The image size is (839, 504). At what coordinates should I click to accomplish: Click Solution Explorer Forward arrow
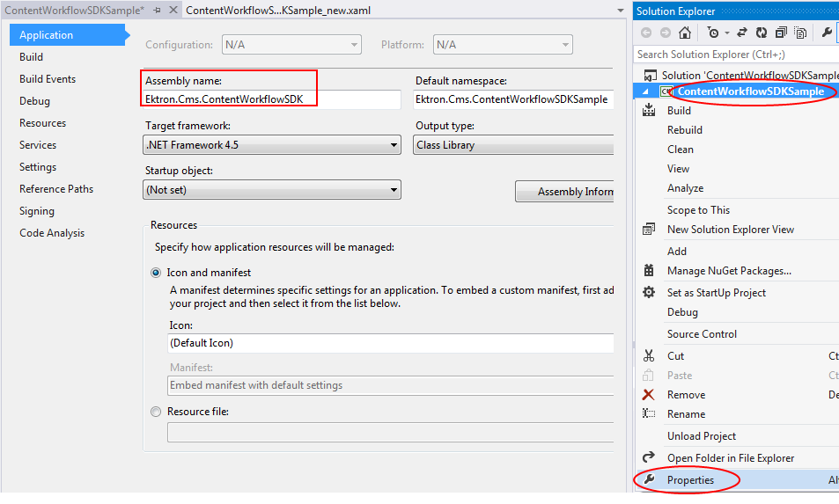coord(665,33)
